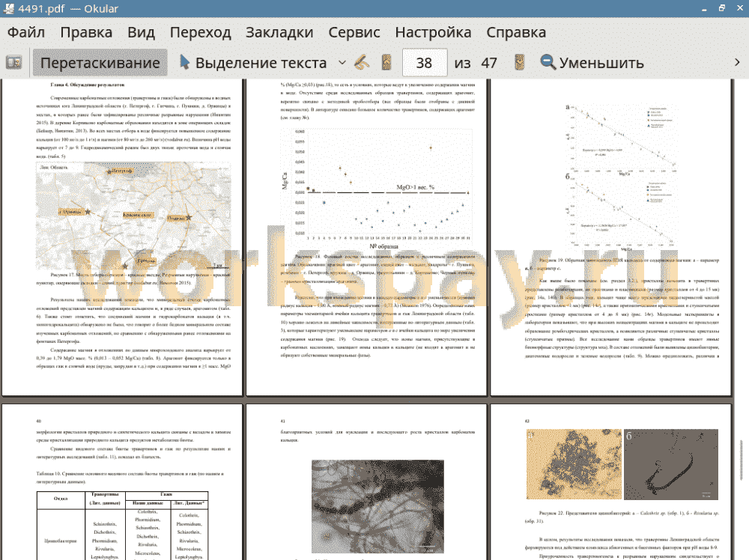Viewport: 749px width, 560px height.
Task: Activate Перетаскивание browse mode
Action: [100, 63]
